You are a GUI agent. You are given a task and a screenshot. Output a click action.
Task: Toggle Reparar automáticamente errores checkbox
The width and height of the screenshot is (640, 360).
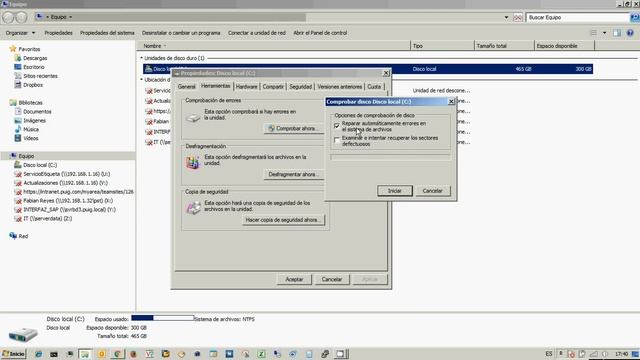pyautogui.click(x=337, y=126)
